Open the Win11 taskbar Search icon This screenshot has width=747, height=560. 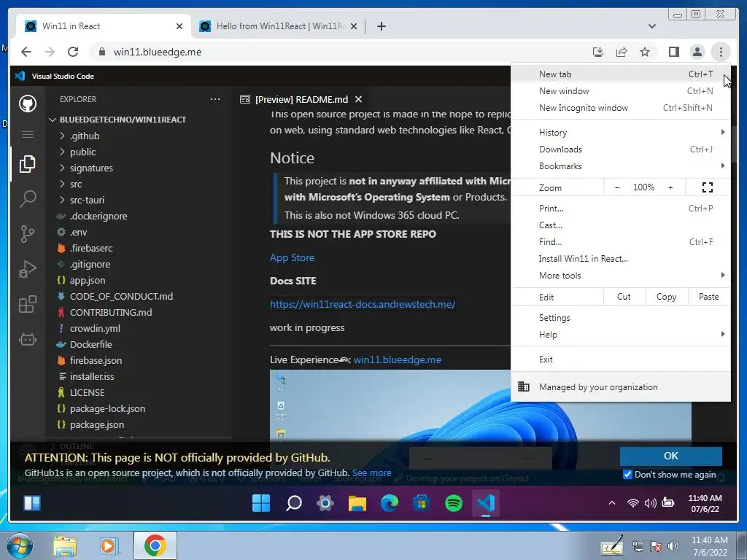[293, 503]
